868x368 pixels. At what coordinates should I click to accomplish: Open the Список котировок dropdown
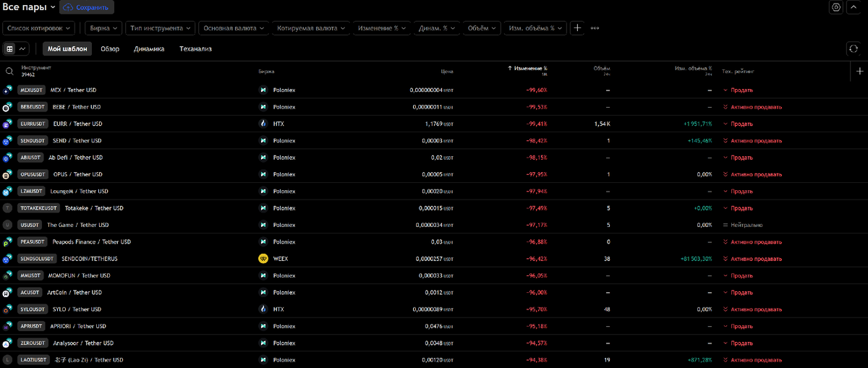(x=39, y=28)
